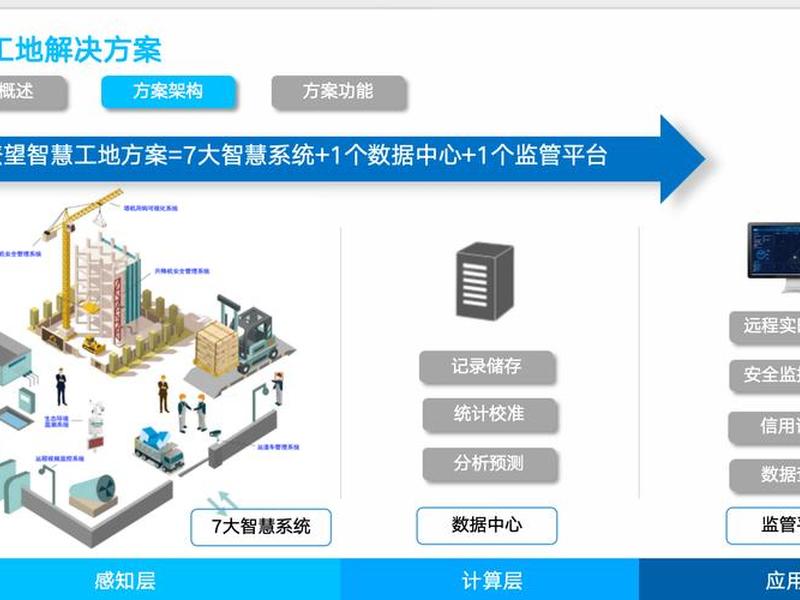Click the 分析预测 button

pos(490,464)
